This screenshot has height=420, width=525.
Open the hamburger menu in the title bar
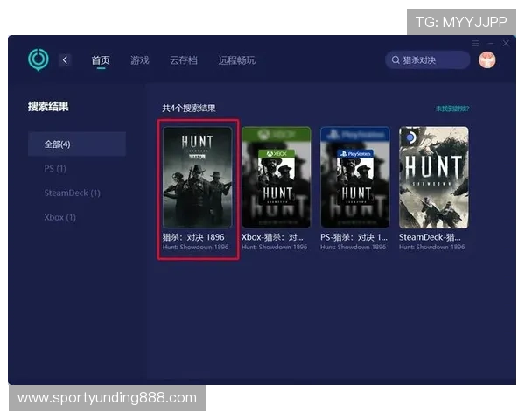click(x=476, y=43)
